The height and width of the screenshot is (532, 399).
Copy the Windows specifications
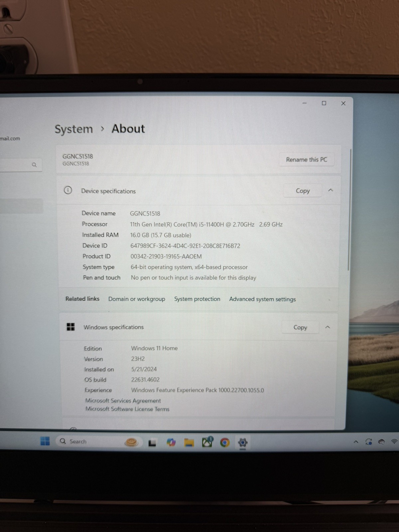[x=300, y=327]
